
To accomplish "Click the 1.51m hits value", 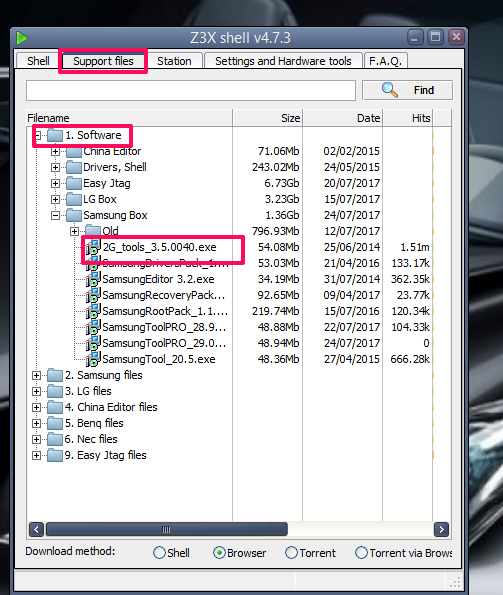I will tap(415, 247).
